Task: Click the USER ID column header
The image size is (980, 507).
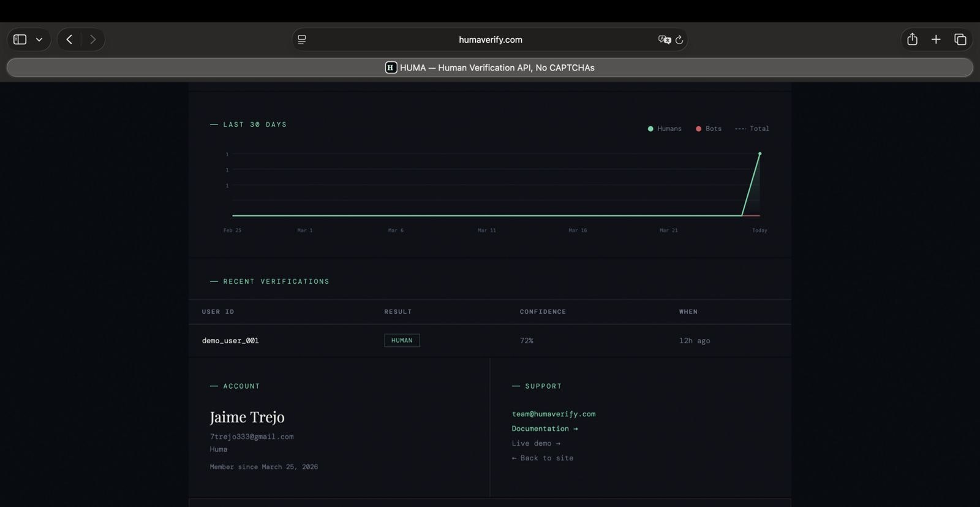Action: tap(218, 311)
